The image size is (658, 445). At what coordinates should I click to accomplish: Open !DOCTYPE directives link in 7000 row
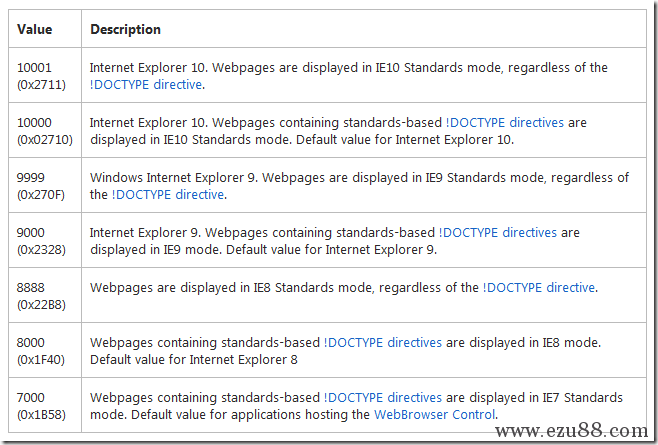(x=383, y=398)
